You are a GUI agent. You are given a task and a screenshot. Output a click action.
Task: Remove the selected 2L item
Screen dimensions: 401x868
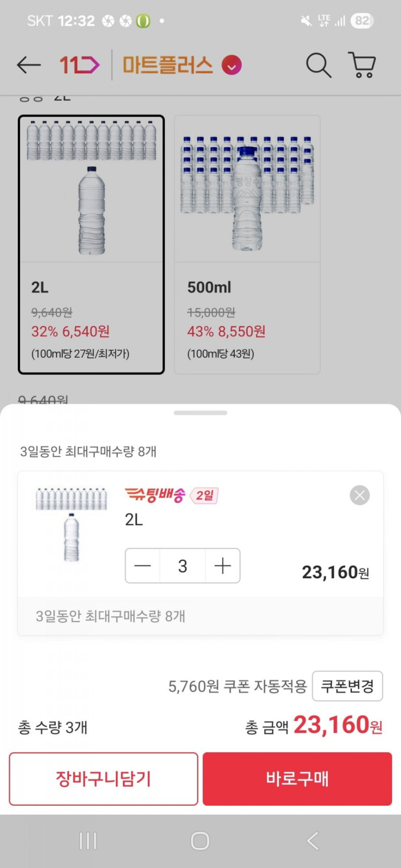click(x=360, y=495)
